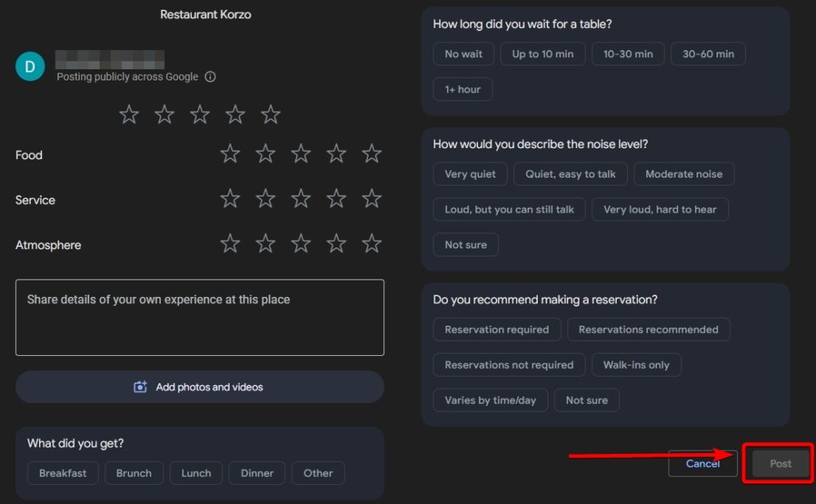Click the camera icon to add media
The width and height of the screenshot is (816, 504).
pyautogui.click(x=139, y=385)
